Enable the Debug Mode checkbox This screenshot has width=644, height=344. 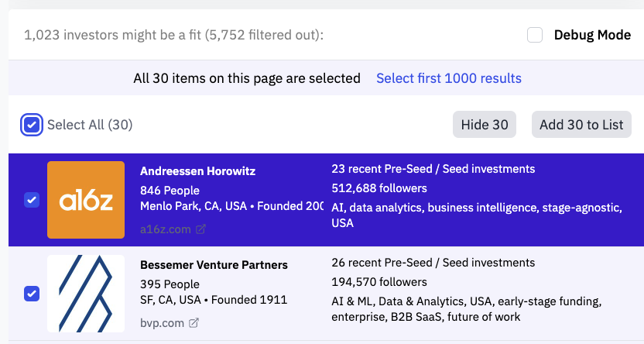[534, 35]
